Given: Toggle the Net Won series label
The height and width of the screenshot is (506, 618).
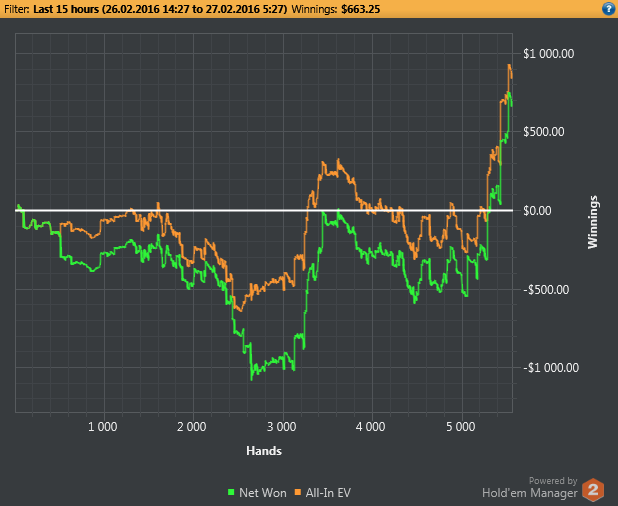Looking at the screenshot, I should 262,493.
